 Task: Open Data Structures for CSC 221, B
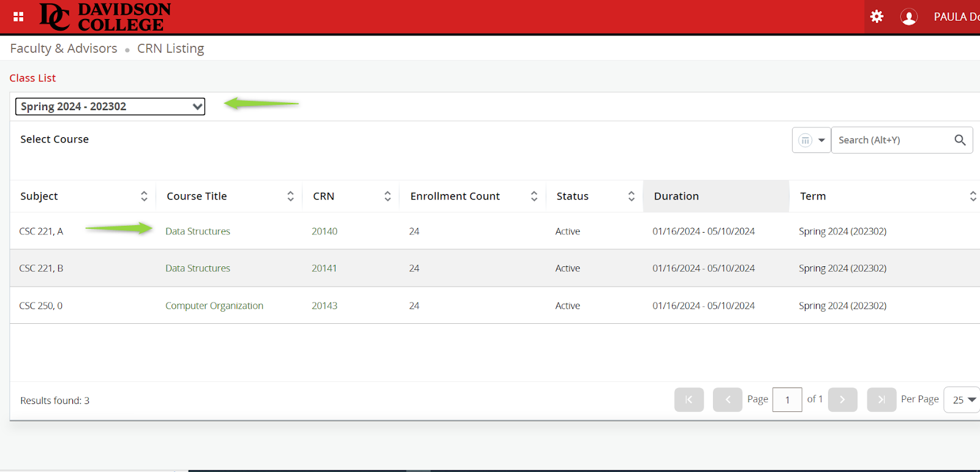pos(198,268)
